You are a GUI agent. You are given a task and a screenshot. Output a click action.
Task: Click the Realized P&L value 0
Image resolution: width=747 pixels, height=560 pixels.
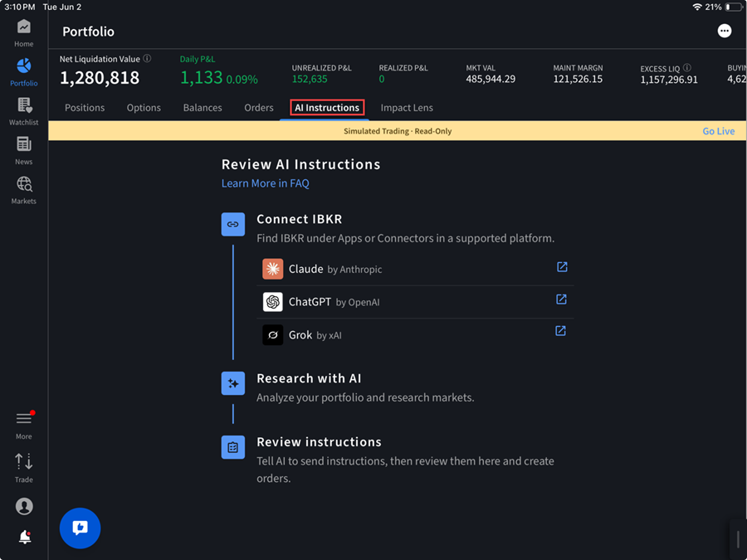coord(382,79)
